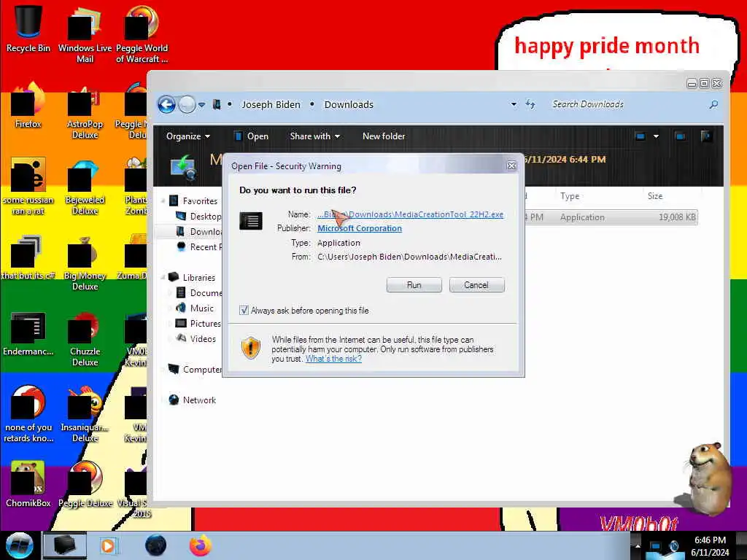Image resolution: width=747 pixels, height=560 pixels.
Task: Expand the address bar history dropdown
Action: coord(514,104)
